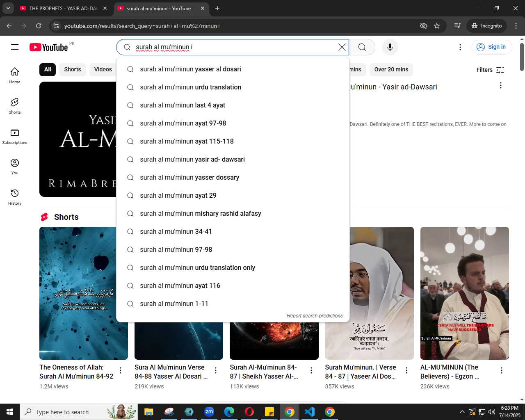Open Shorts in the sidebar
The height and width of the screenshot is (420, 525).
tap(15, 106)
